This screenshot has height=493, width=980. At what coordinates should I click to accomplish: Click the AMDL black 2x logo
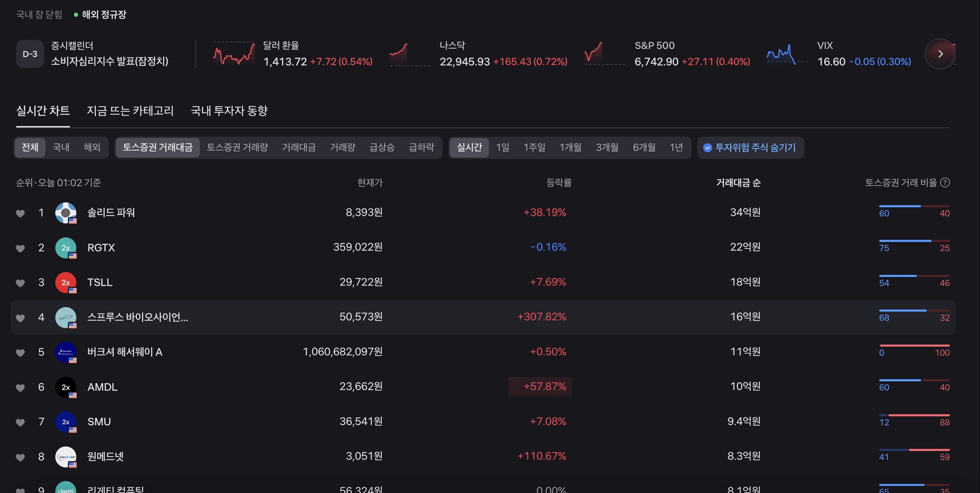(x=65, y=387)
